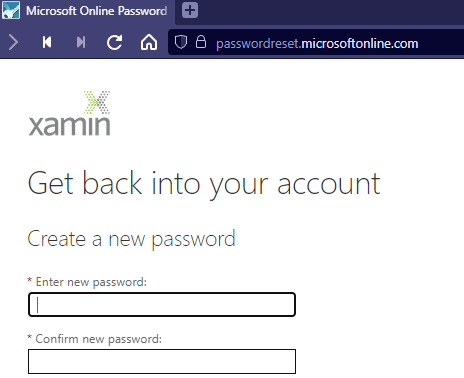This screenshot has height=378, width=464.
Task: Select the Microsoft Online Password tab
Action: pyautogui.click(x=87, y=11)
